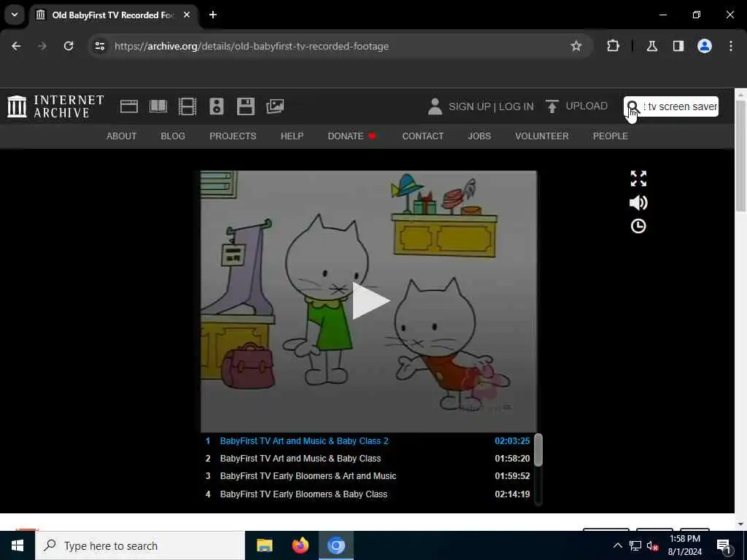Show hidden system tray icons

point(617,545)
